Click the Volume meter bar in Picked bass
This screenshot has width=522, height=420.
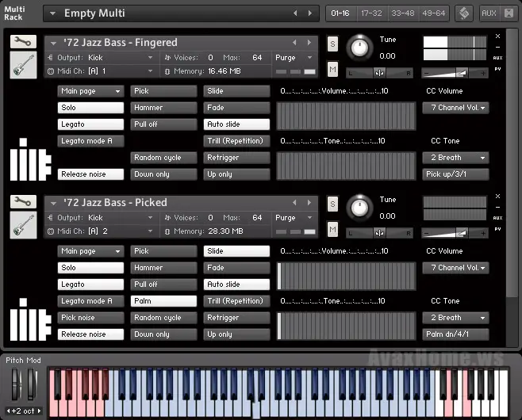click(x=346, y=276)
